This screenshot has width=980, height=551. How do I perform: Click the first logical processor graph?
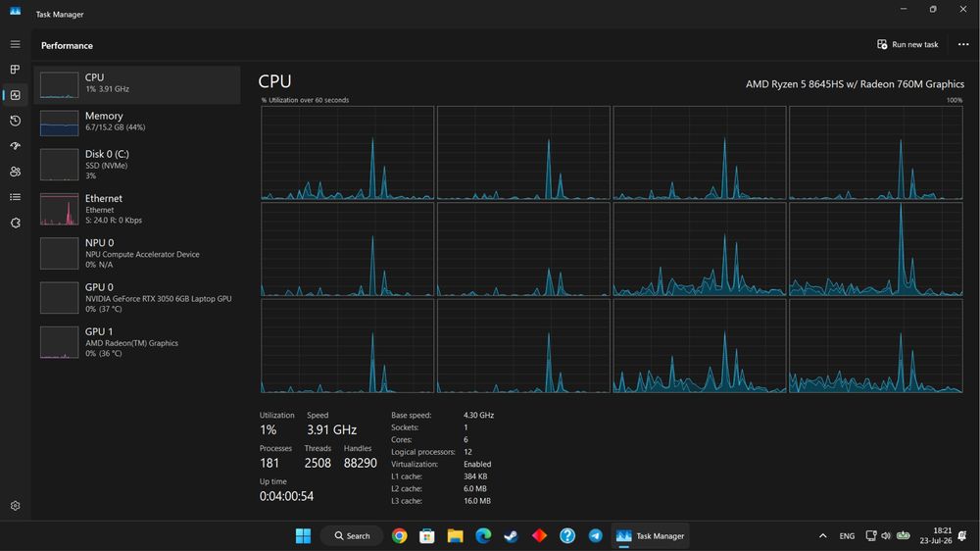347,153
